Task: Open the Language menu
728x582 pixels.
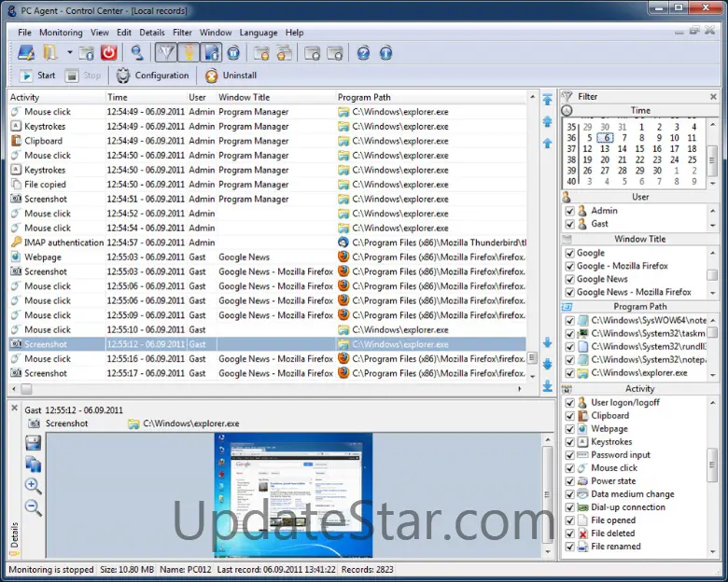Action: pyautogui.click(x=259, y=33)
